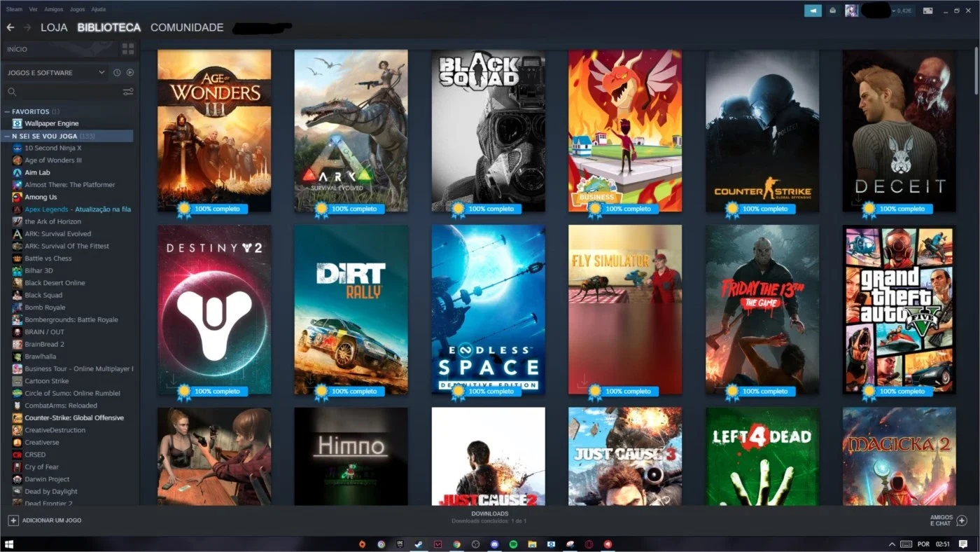Open the advanced filters slider icon
This screenshot has height=552, width=980.
pyautogui.click(x=128, y=92)
